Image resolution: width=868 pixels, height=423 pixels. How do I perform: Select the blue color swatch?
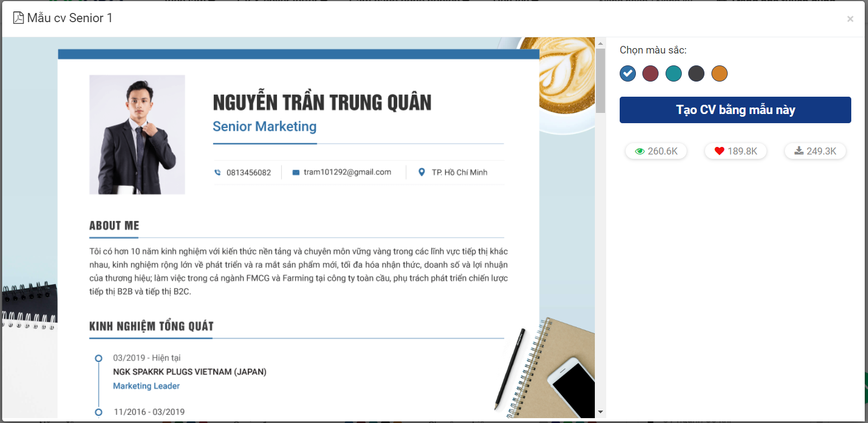point(628,73)
